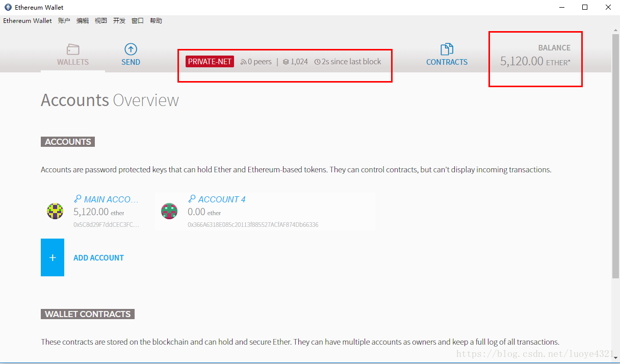Click the Account 4 identicon avatar

click(x=169, y=211)
